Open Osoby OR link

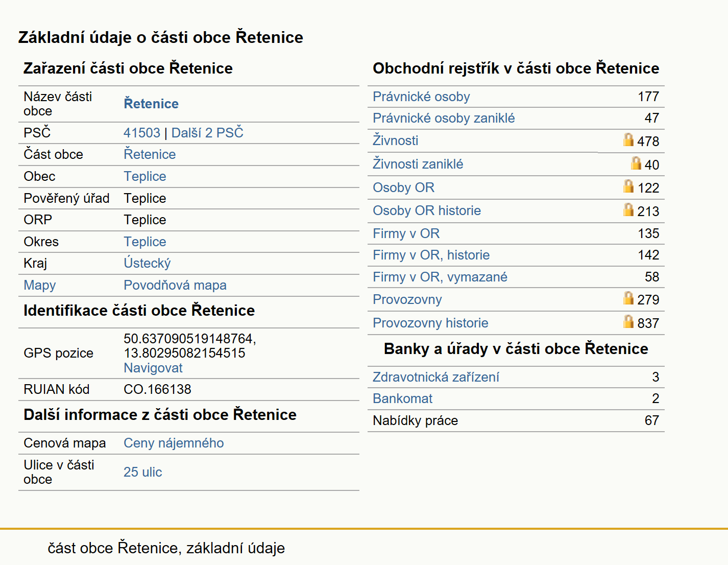click(x=404, y=187)
